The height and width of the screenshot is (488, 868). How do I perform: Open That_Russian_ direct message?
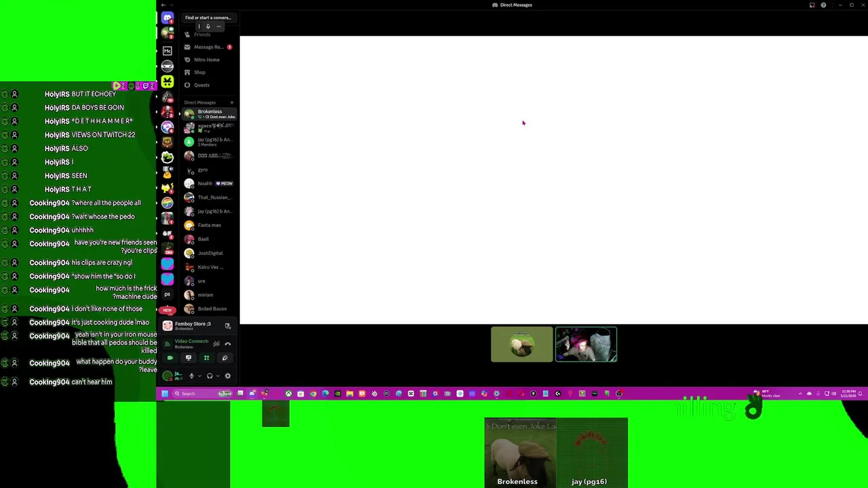tap(210, 197)
